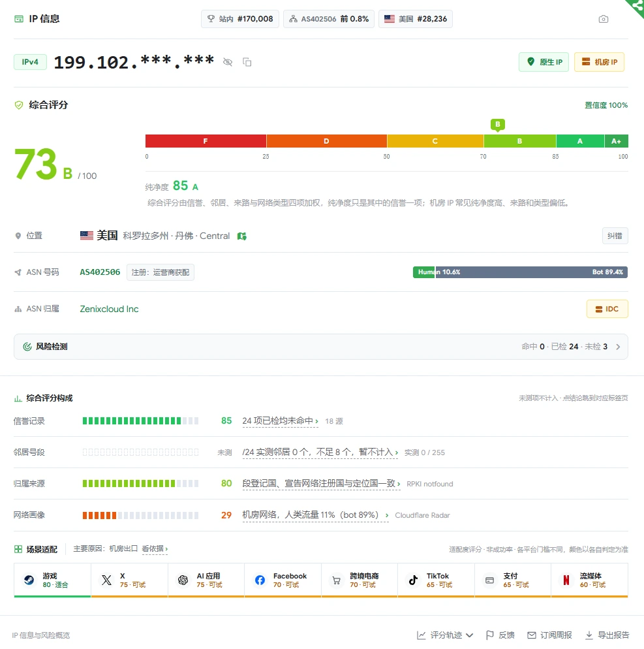Click the 纠错 correction button

(615, 236)
